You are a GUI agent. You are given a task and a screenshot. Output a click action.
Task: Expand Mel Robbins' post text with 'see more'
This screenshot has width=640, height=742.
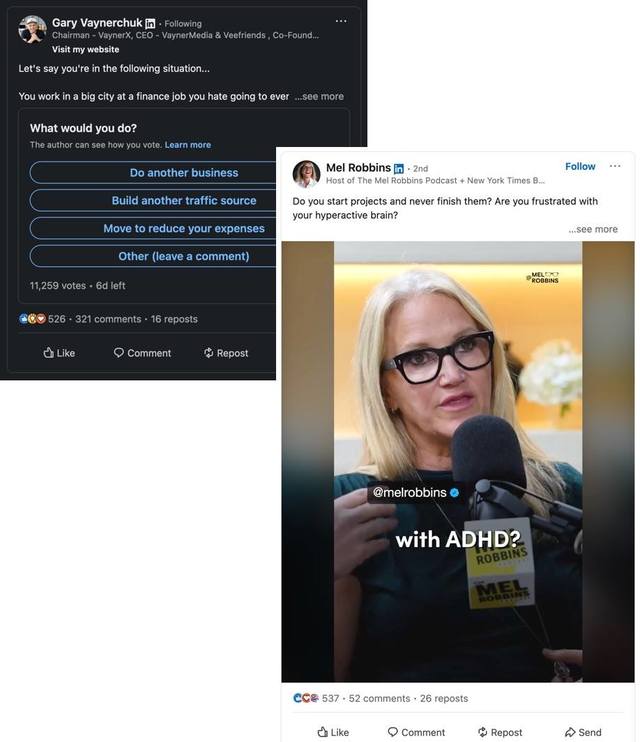(x=593, y=230)
